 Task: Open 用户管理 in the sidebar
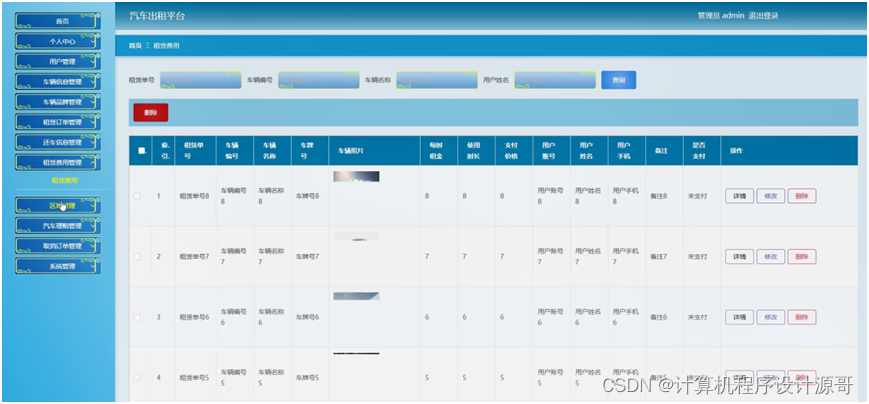click(x=58, y=62)
